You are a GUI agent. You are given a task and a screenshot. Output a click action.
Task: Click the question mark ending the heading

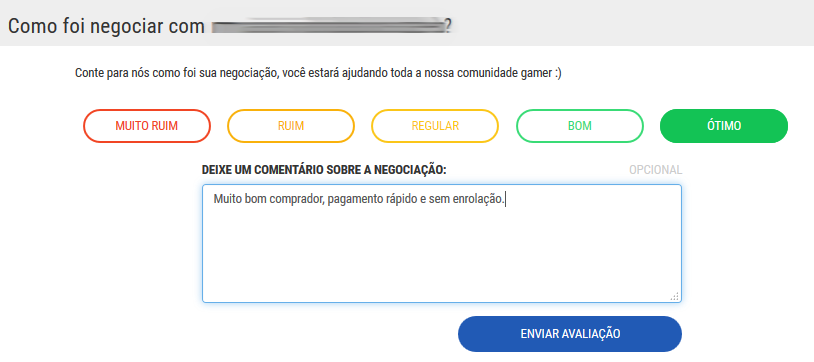coord(447,25)
